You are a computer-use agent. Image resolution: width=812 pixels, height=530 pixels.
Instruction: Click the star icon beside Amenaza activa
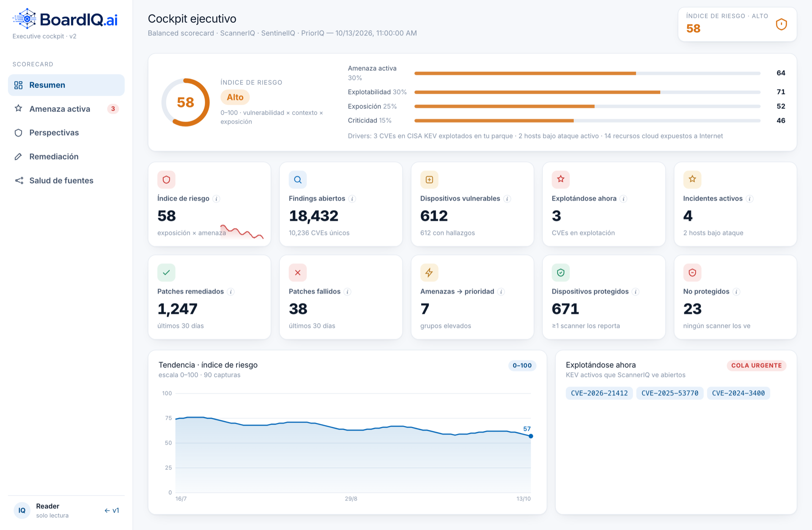point(18,109)
